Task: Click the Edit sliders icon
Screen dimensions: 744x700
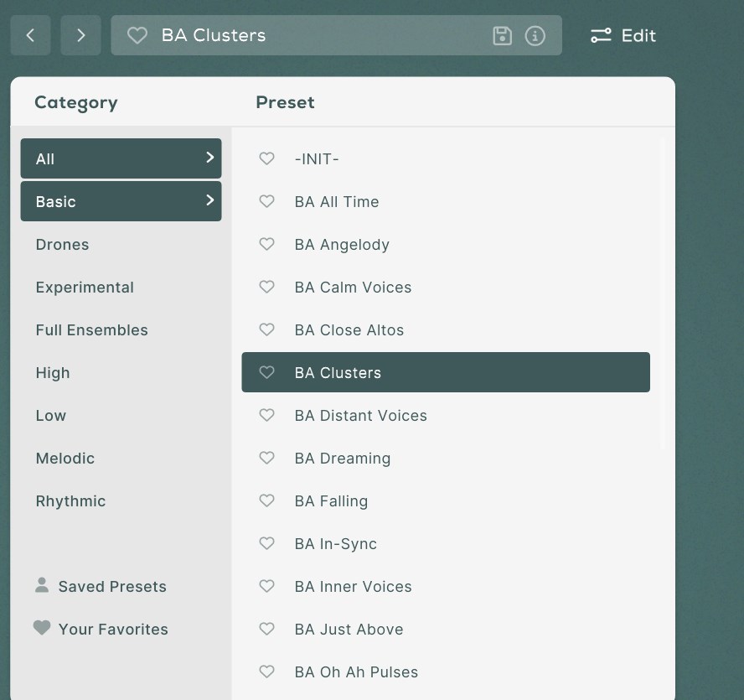Action: tap(601, 35)
